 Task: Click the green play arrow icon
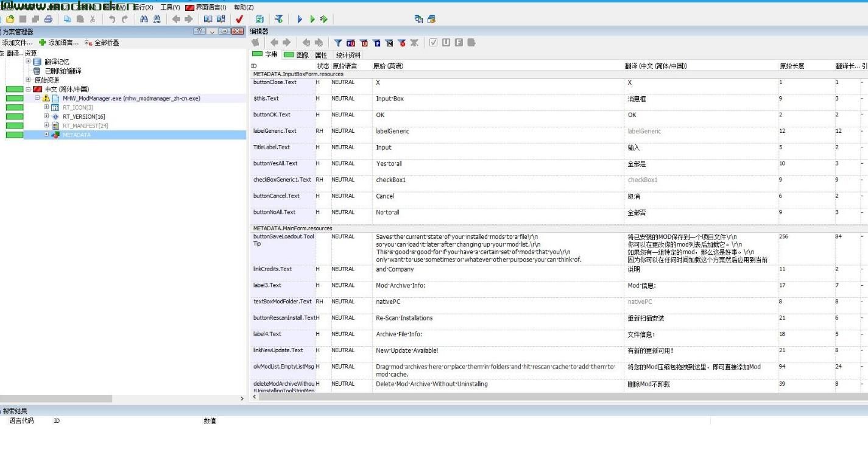[312, 19]
